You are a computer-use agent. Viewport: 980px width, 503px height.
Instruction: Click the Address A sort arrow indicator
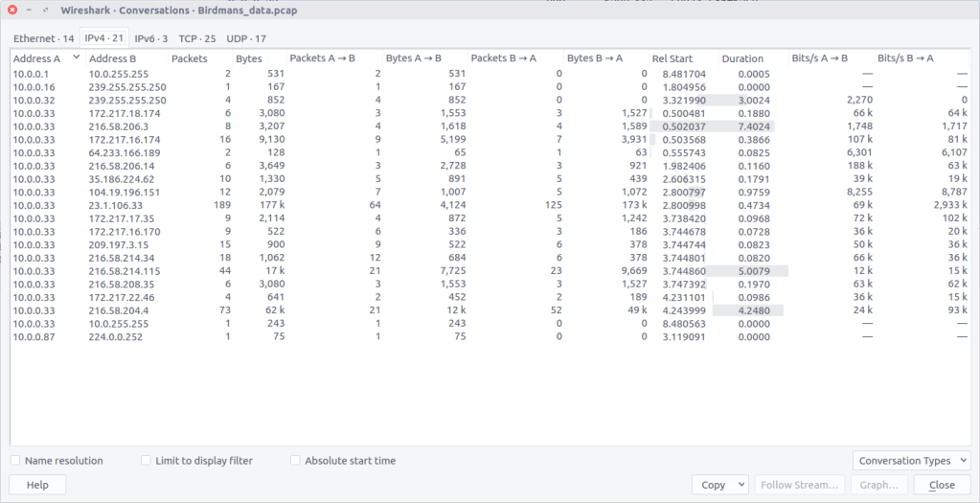pos(76,57)
